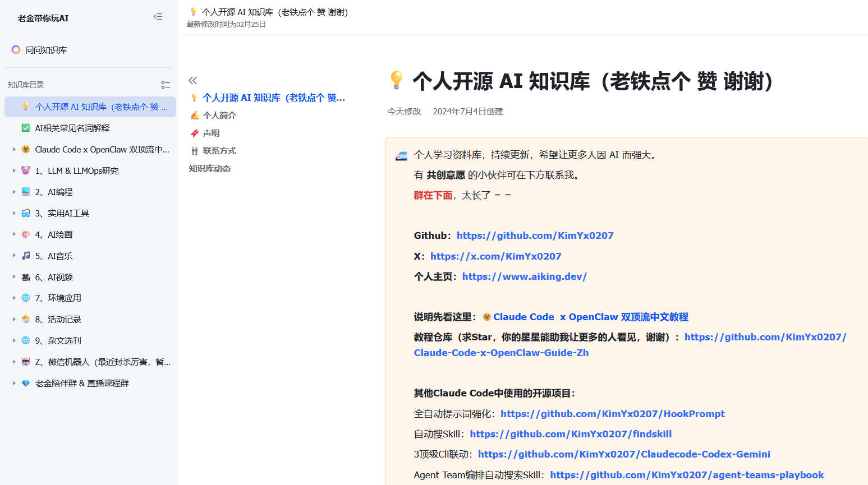Viewport: 868px width, 485px height.
Task: Collapse the left sidebar with the fold icon
Action: 158,17
